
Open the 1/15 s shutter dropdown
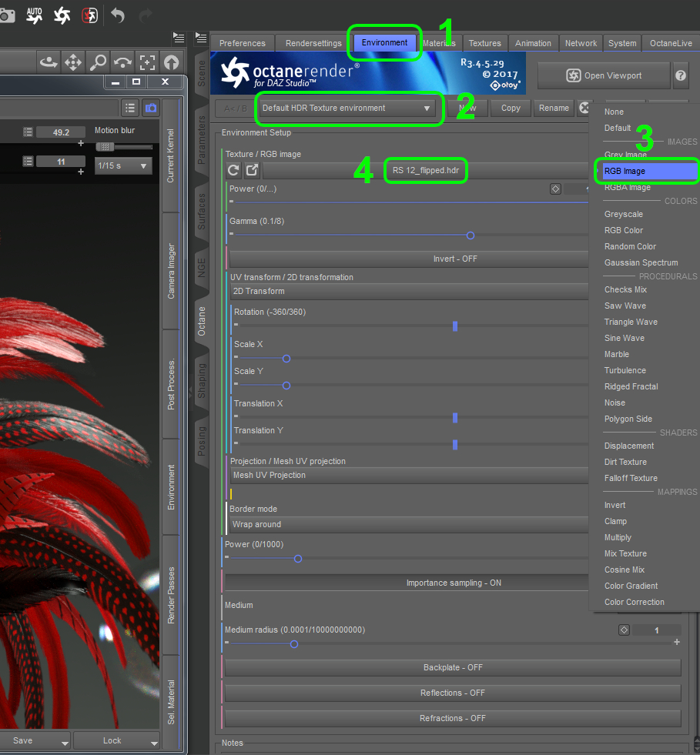click(122, 165)
